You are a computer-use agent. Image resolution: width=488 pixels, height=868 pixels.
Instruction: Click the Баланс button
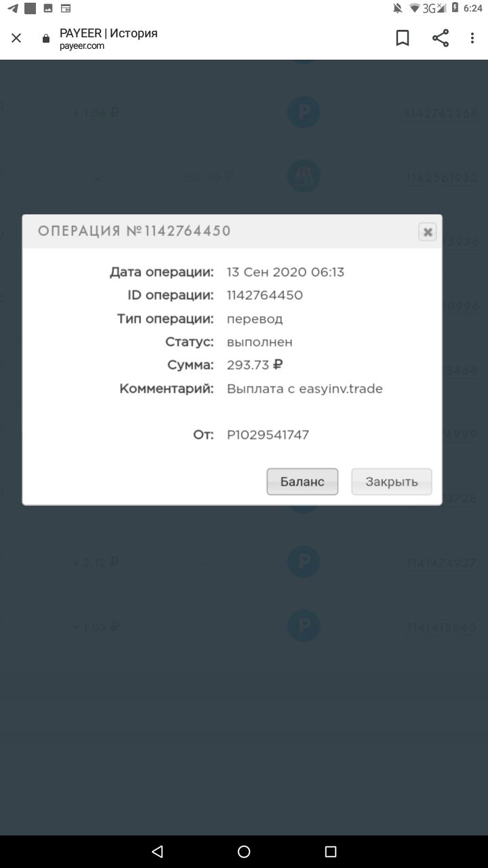point(302,481)
